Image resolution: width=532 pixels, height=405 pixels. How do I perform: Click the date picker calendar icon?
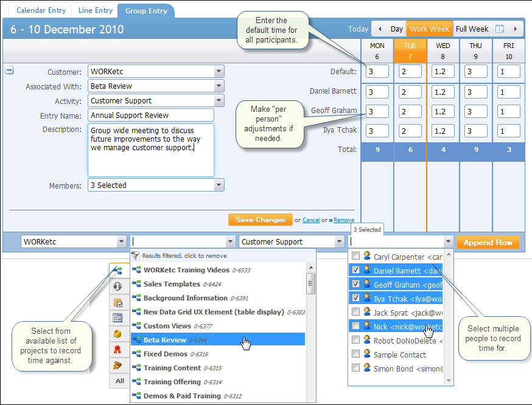500,29
